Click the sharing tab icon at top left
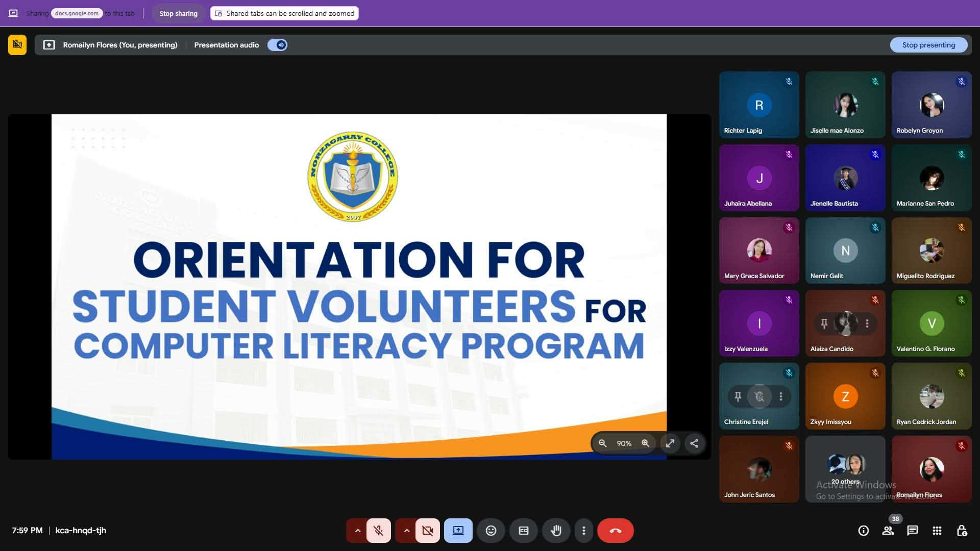 [x=13, y=13]
